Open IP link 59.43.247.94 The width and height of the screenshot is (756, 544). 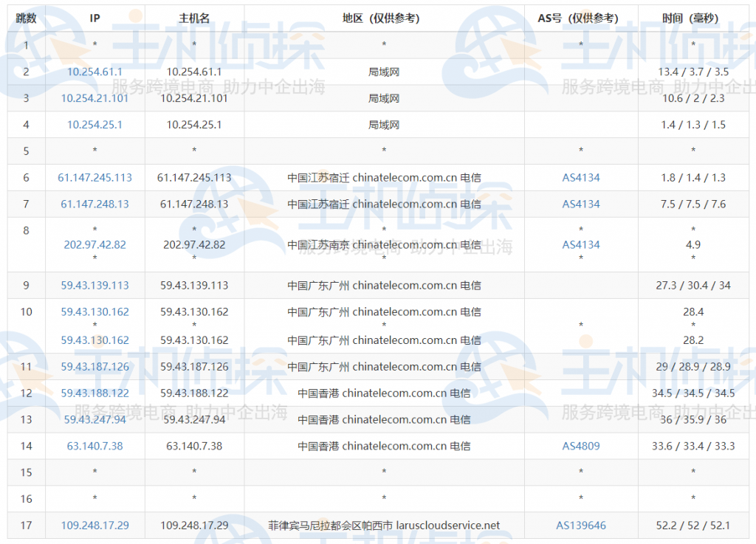[94, 420]
